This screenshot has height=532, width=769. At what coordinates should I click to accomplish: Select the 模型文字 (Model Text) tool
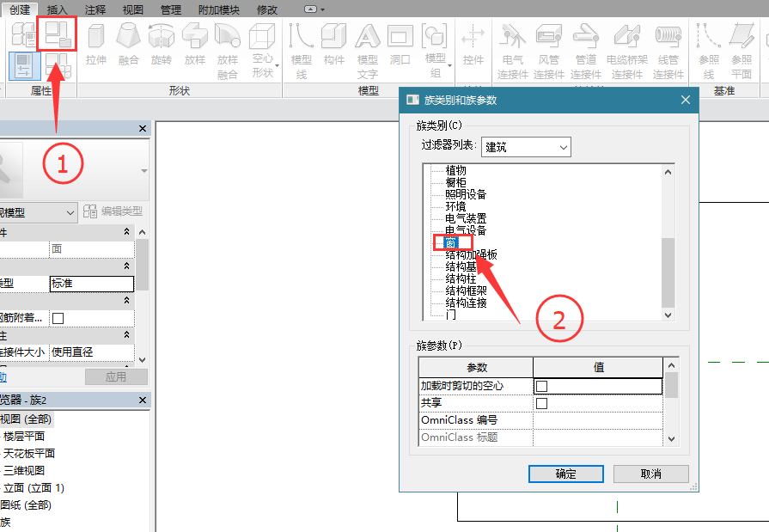[368, 52]
